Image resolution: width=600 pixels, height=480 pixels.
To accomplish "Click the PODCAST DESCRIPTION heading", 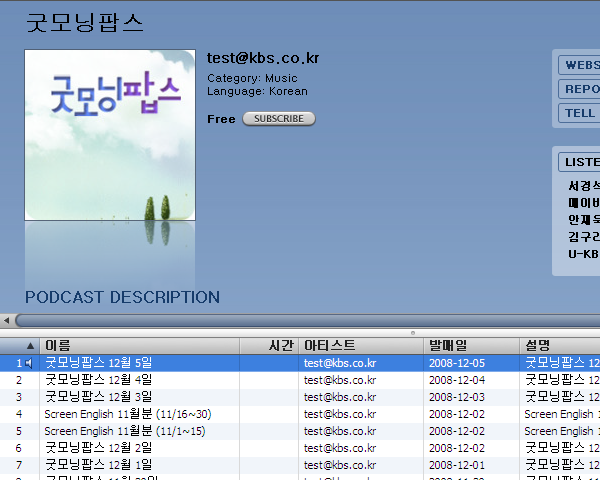I will coord(122,297).
